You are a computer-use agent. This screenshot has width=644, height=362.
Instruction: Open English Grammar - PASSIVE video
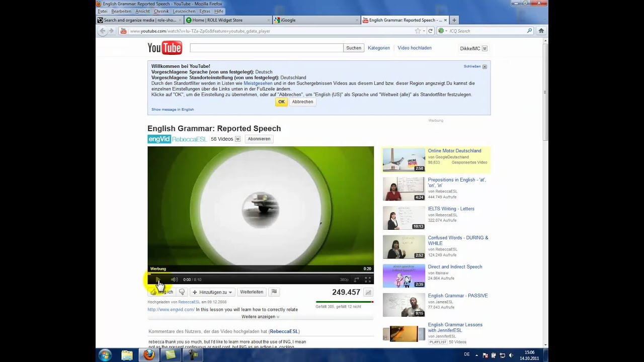[x=458, y=296]
